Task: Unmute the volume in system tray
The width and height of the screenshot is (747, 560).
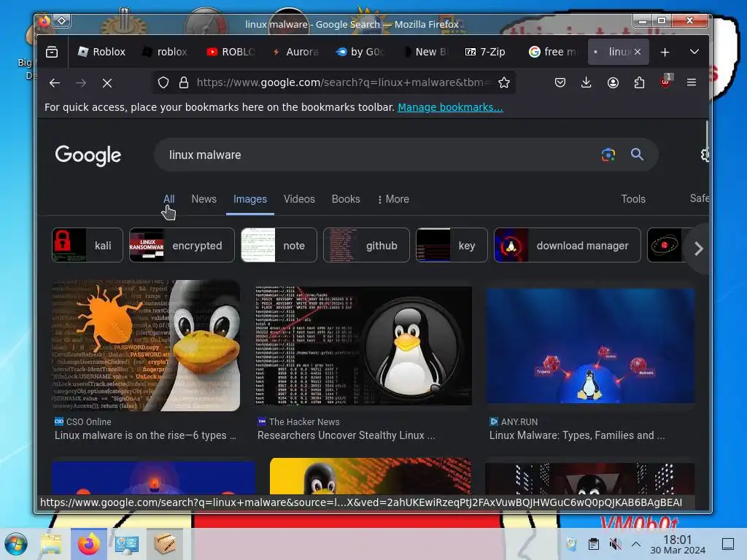Action: tap(616, 544)
